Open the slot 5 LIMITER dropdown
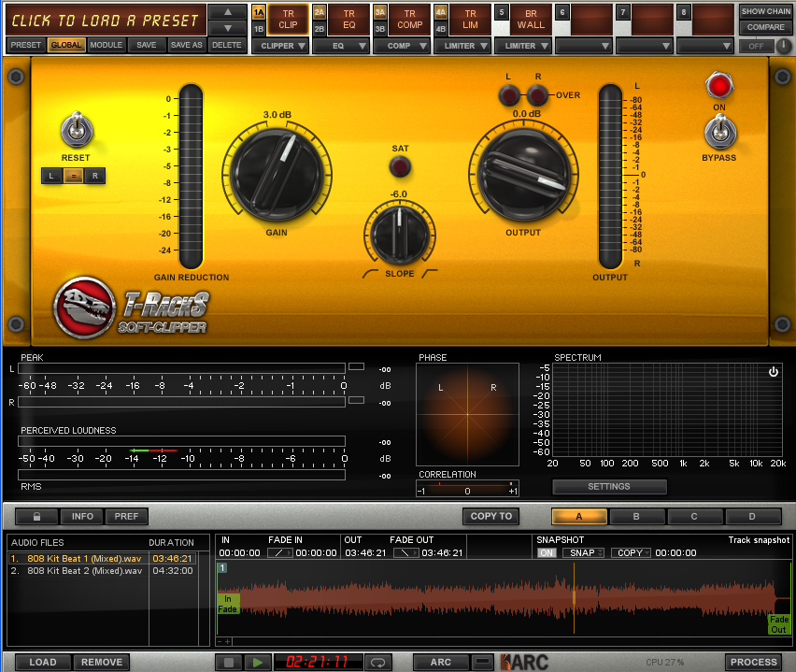The width and height of the screenshot is (796, 672). point(523,46)
